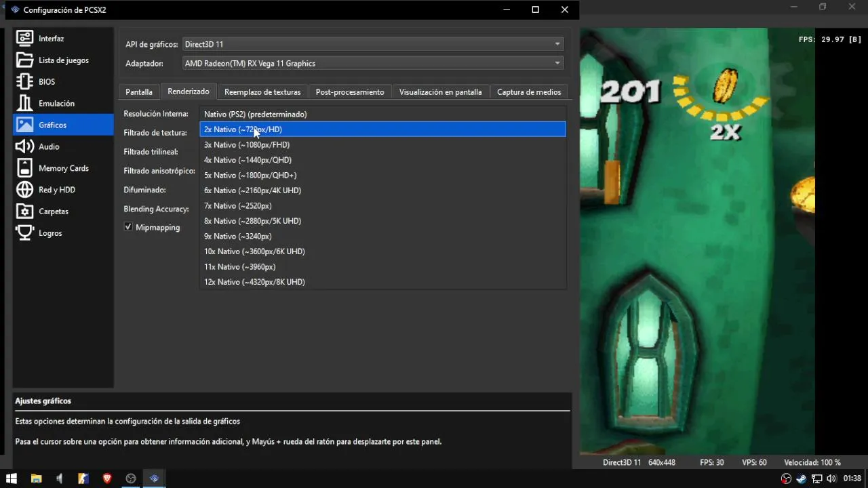Viewport: 868px width, 488px height.
Task: Click the Filtrado de textura label
Action: coord(155,133)
